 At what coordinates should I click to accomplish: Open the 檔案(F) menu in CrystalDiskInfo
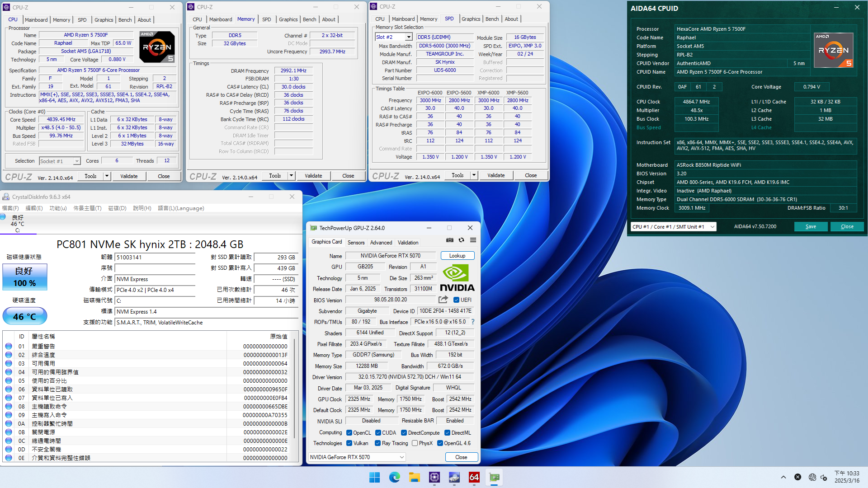tap(10, 208)
